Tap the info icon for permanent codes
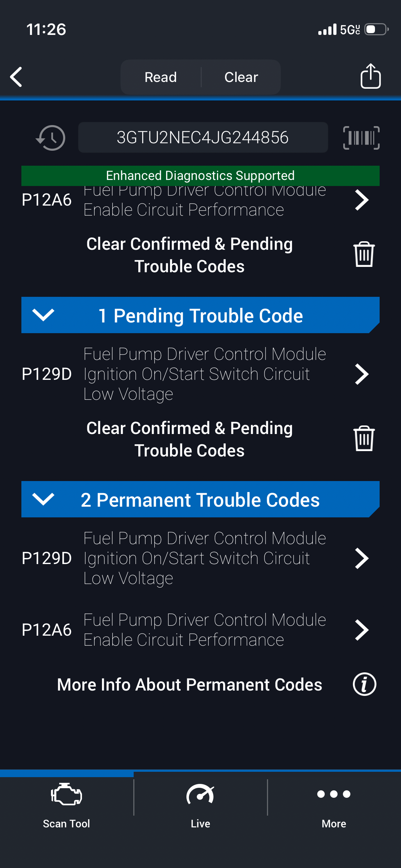The height and width of the screenshot is (868, 401). 364,684
